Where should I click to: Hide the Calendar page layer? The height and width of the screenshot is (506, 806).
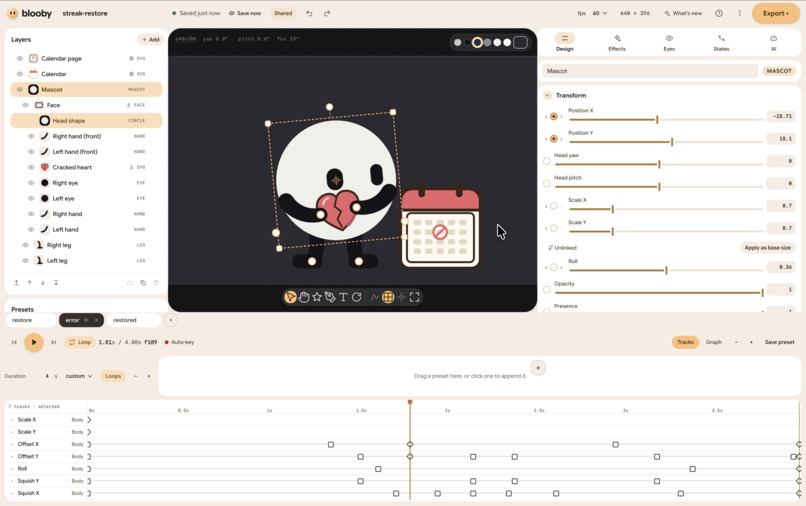coord(20,59)
